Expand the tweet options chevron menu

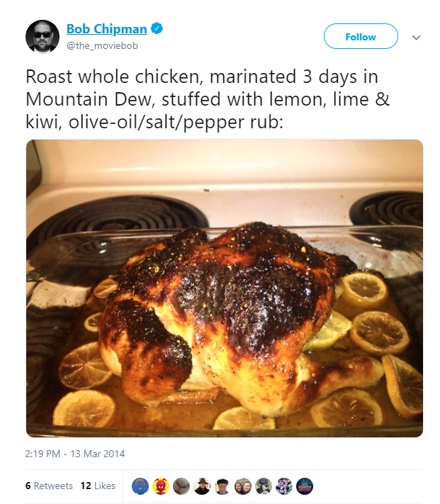pos(416,38)
